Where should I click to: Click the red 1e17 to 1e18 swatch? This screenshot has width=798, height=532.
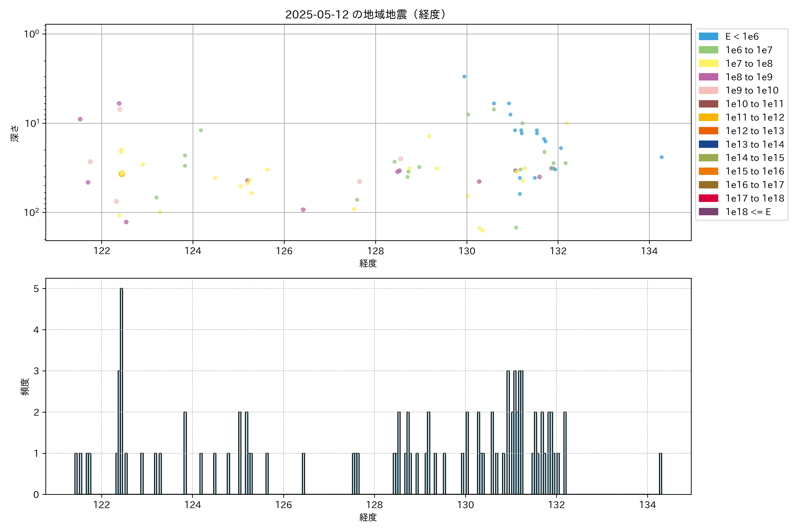pos(708,198)
